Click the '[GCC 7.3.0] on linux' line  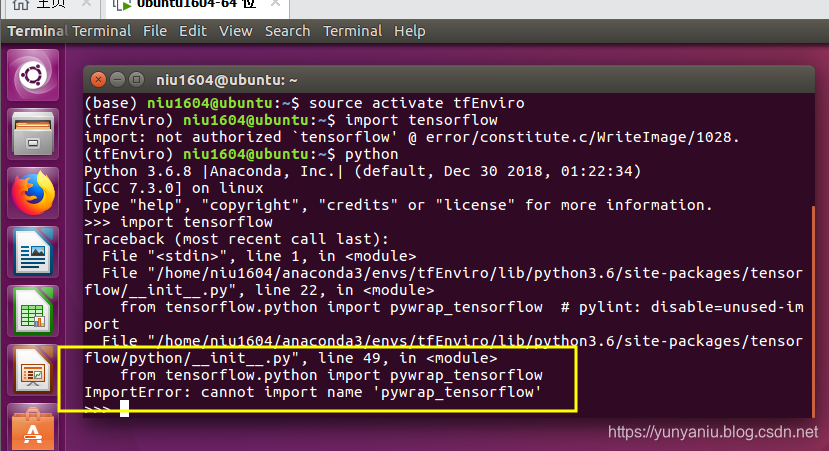point(173,188)
